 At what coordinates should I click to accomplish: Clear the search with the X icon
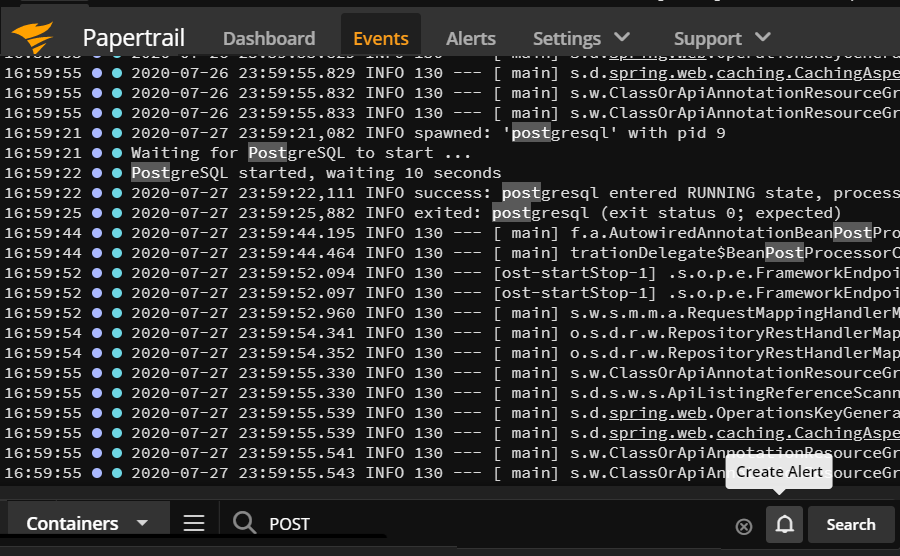click(744, 526)
